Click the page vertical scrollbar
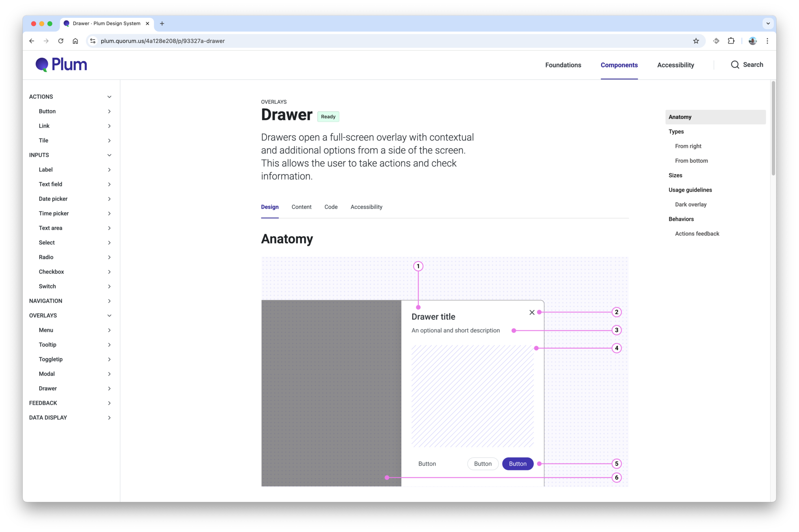 click(773, 128)
